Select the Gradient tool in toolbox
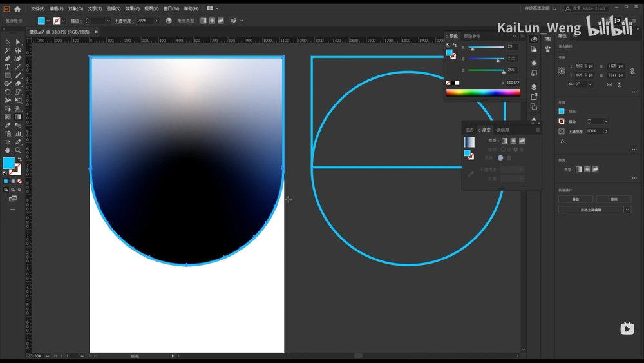This screenshot has width=644, height=363. (x=18, y=117)
